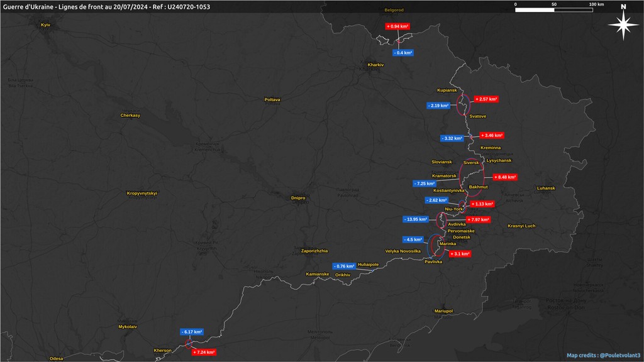644x362 pixels.
Task: Click the blue '- 2.19 km²' label
Action: pyautogui.click(x=438, y=106)
